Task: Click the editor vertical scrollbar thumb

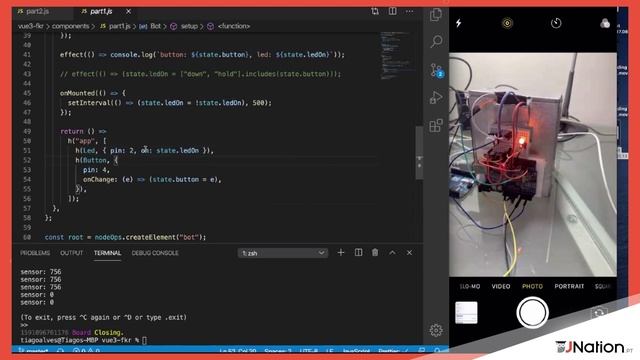Action: click(x=419, y=153)
